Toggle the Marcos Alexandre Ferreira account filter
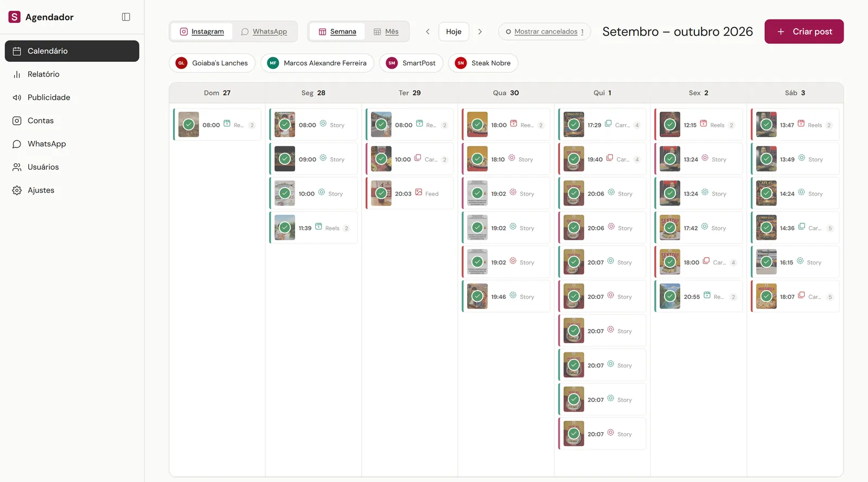868x482 pixels. click(x=317, y=63)
